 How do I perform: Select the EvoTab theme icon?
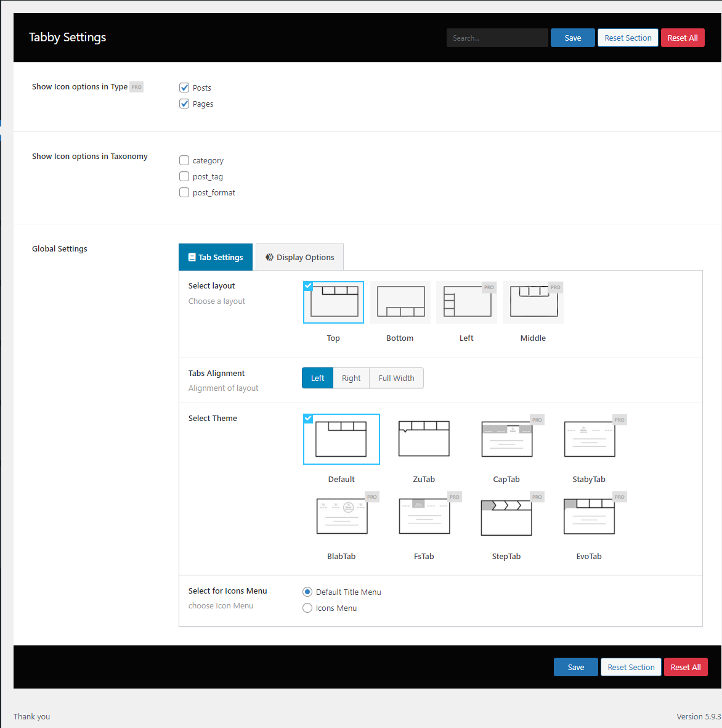point(589,517)
